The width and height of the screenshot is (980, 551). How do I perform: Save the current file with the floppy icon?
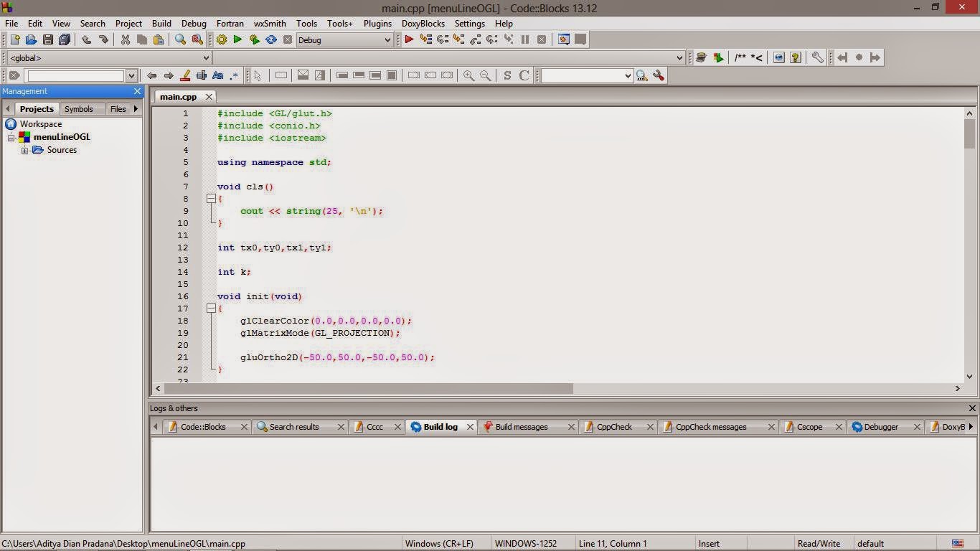point(48,40)
